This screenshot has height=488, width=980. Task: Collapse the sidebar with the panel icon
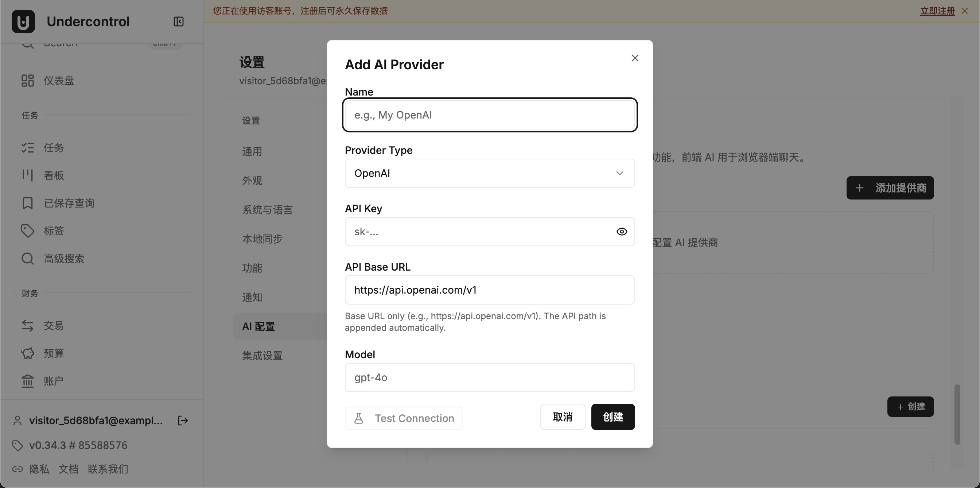178,22
